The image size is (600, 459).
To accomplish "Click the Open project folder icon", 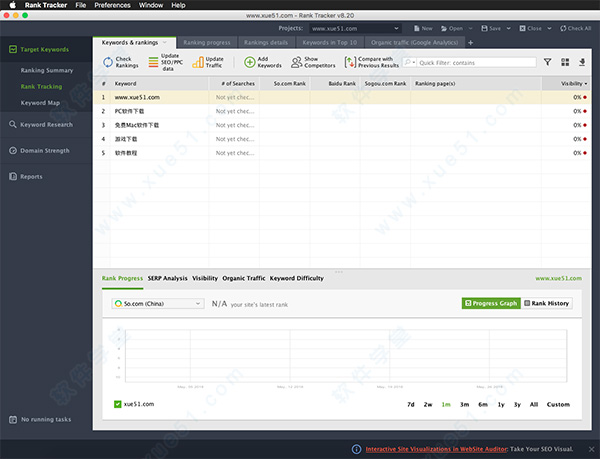I will point(444,28).
